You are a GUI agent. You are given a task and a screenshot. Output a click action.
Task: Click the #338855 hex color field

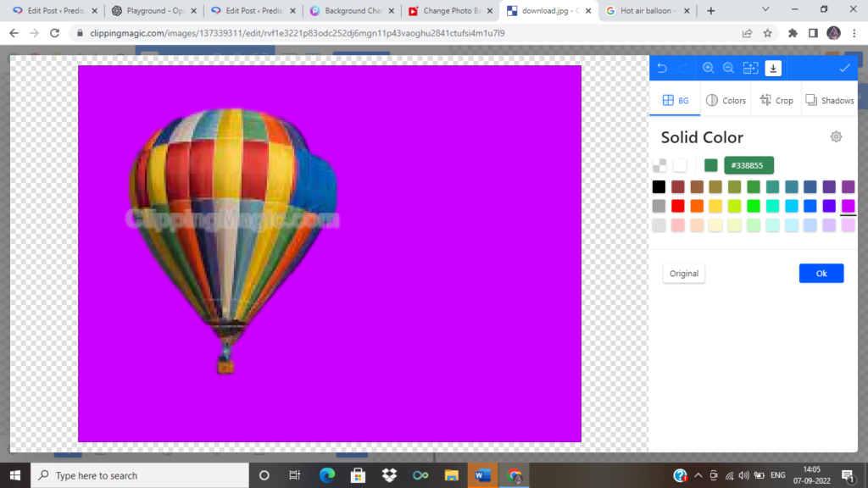pos(748,165)
